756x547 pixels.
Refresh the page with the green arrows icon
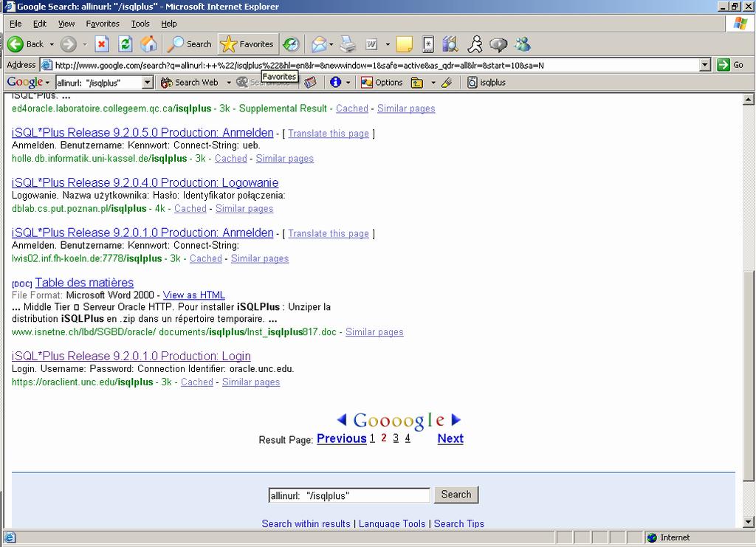(126, 44)
